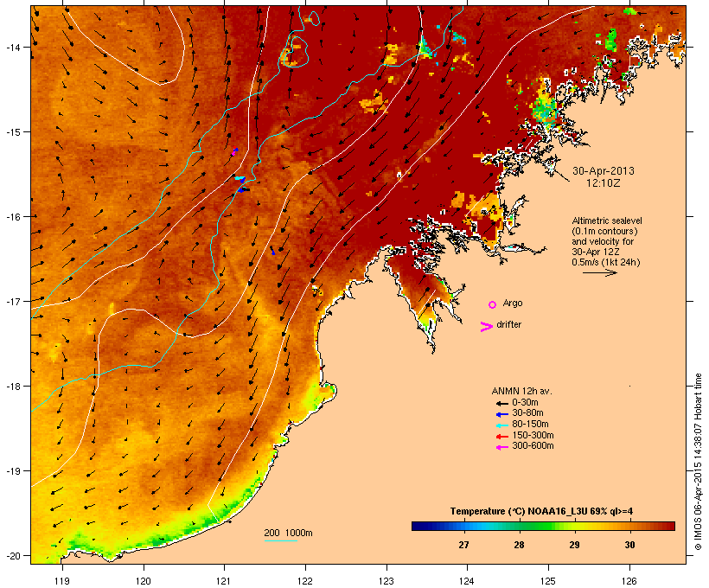
Task: Click the '30-Apr 12Z' caption line
Action: [x=596, y=252]
